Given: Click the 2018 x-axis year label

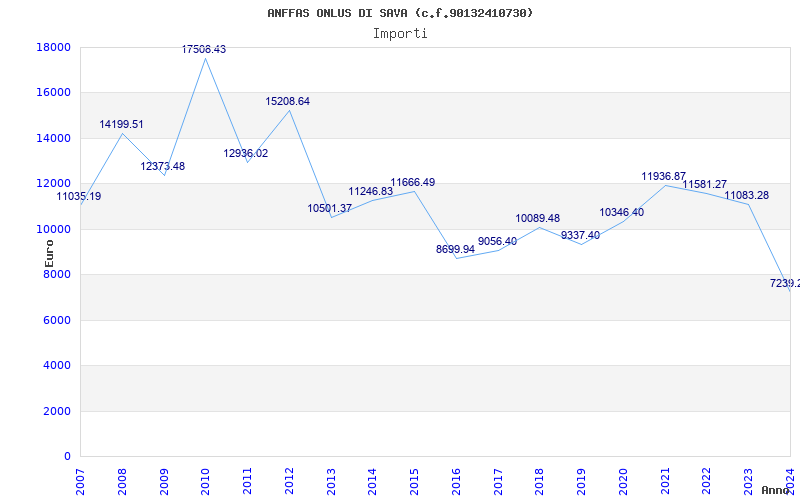Looking at the screenshot, I should [540, 482].
